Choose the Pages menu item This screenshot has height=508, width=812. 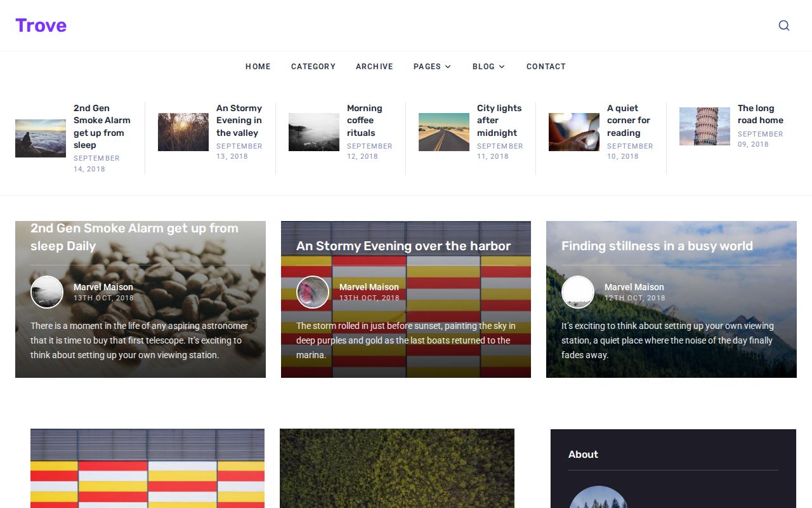click(x=427, y=67)
